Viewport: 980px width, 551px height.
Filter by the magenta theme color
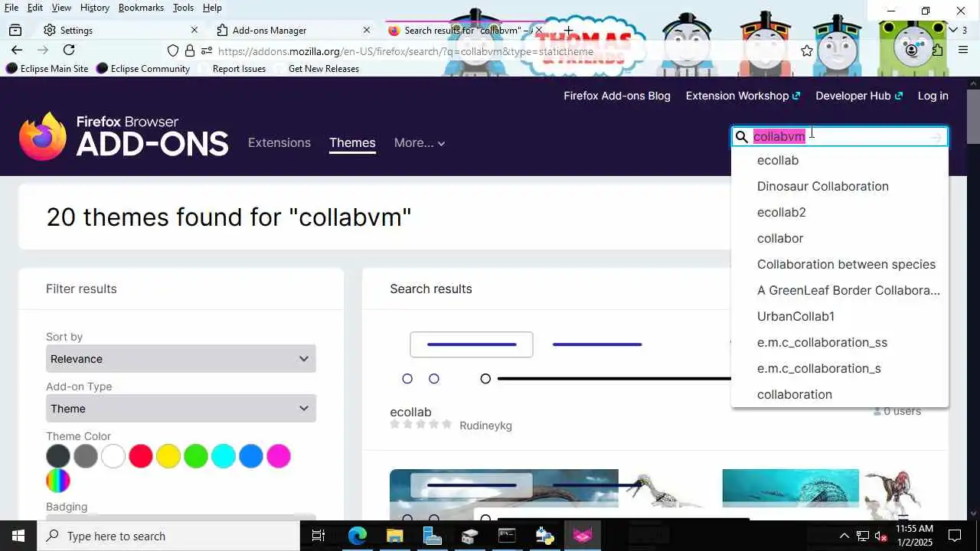click(x=279, y=456)
